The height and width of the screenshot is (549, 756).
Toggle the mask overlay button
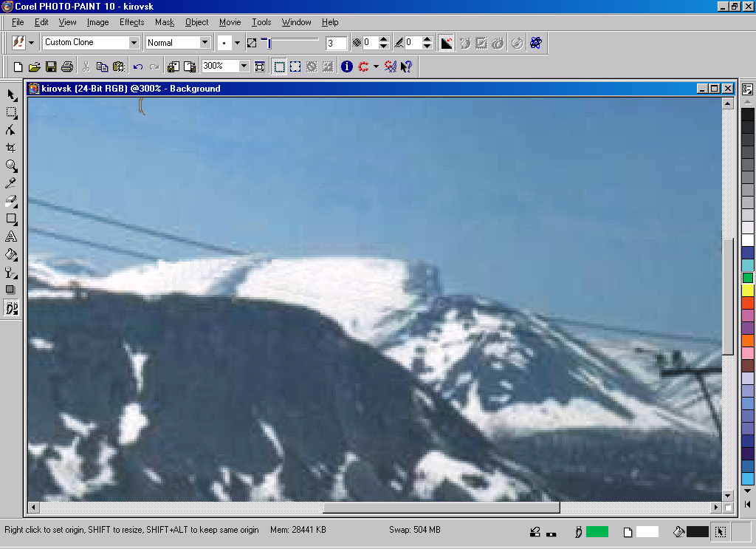pos(312,67)
